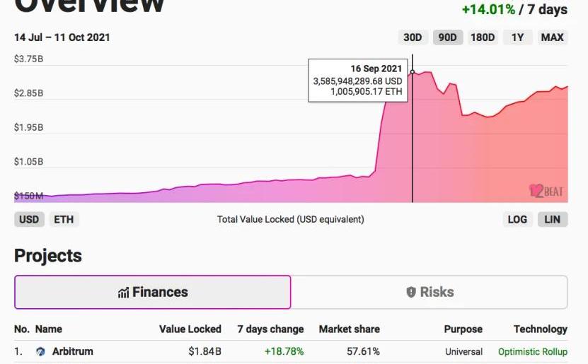The image size is (588, 364).
Task: Enable logarithmic LOG scale
Action: pyautogui.click(x=517, y=219)
